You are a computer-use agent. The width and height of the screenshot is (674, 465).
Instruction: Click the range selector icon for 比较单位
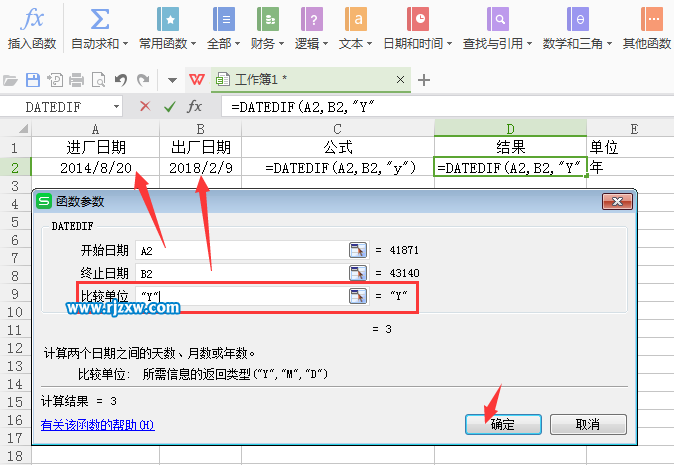pos(358,296)
